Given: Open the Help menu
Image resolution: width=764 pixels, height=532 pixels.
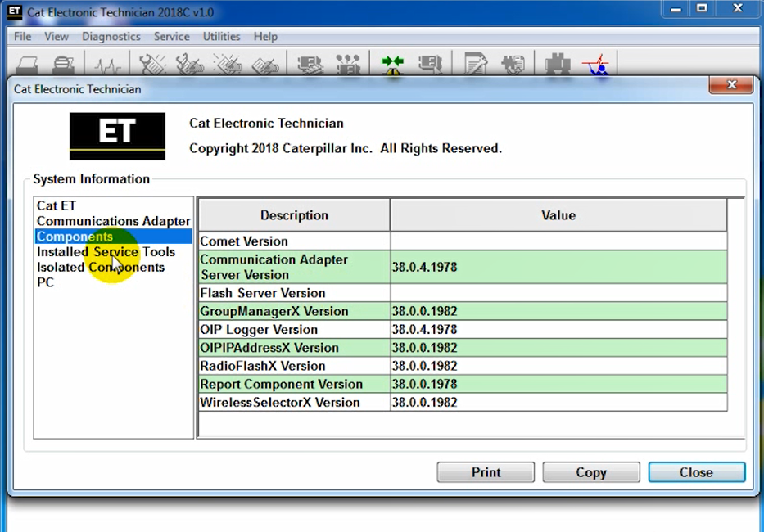Looking at the screenshot, I should point(265,37).
